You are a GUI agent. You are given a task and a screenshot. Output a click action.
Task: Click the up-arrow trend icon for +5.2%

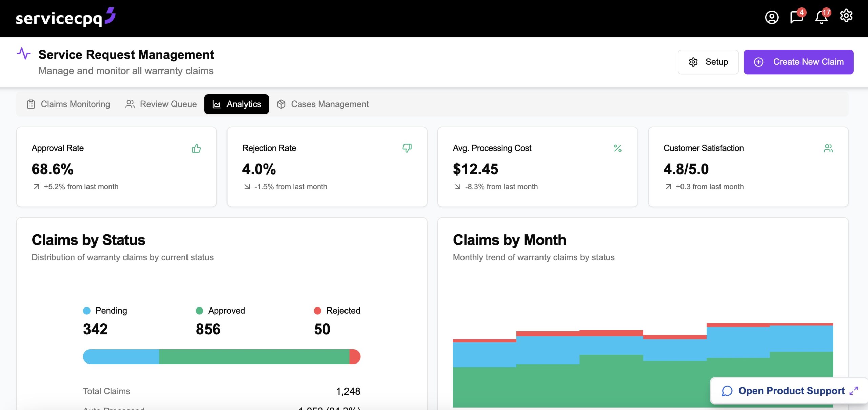click(36, 187)
